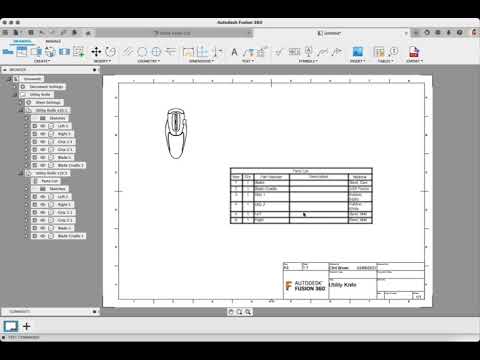This screenshot has width=480, height=360.
Task: Select the Section View tool
Action: tap(36, 52)
